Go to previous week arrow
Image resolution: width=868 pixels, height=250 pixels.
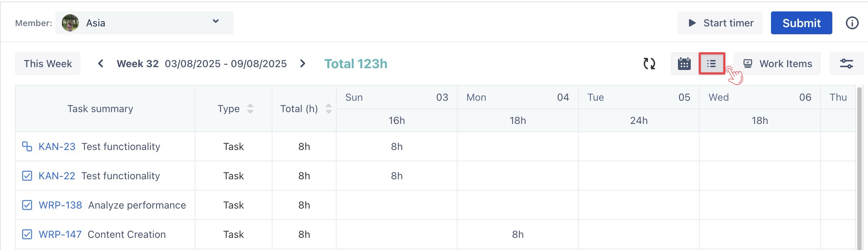101,64
